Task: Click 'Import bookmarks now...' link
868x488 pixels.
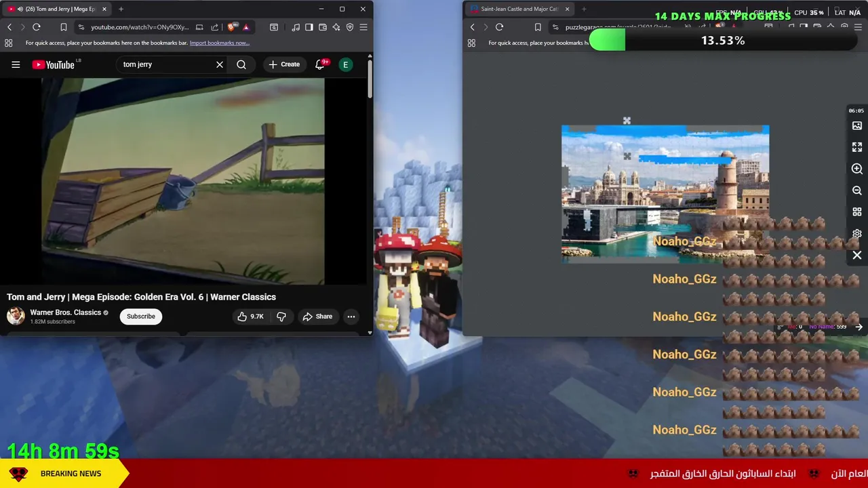Action: pos(219,43)
